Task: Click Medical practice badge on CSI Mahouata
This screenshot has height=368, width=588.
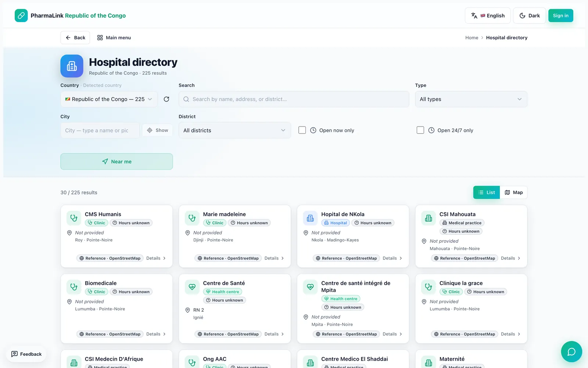Action: (x=462, y=223)
